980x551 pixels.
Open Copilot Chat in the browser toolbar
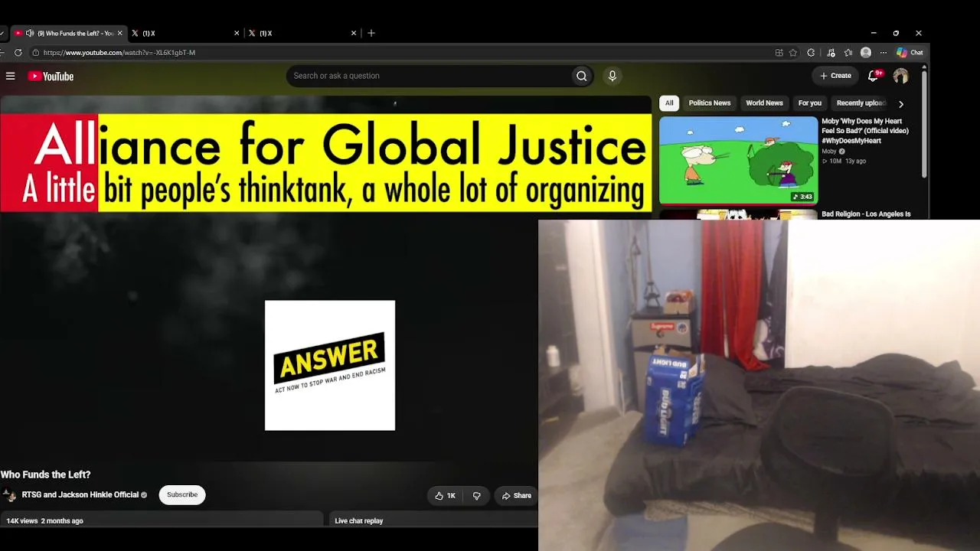point(910,53)
